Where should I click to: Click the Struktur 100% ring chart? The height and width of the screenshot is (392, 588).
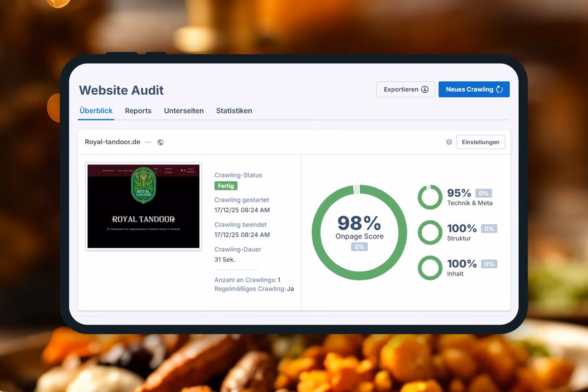[x=430, y=233]
